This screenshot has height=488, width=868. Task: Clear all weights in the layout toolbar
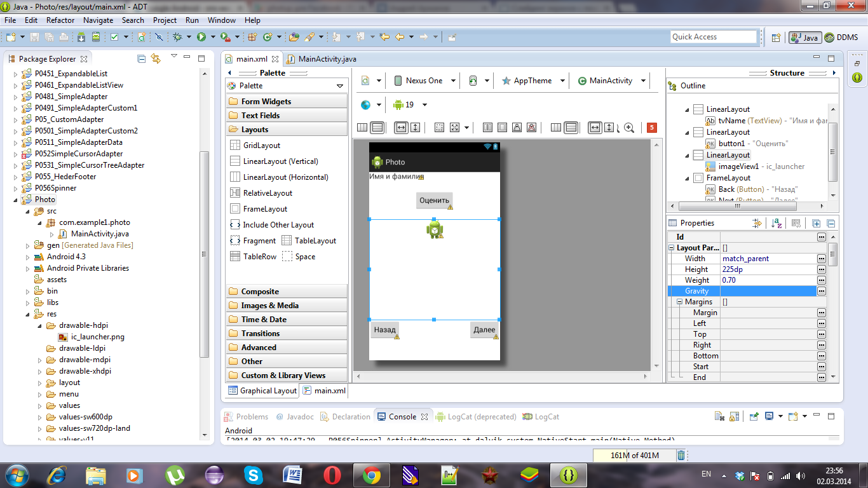coord(532,128)
